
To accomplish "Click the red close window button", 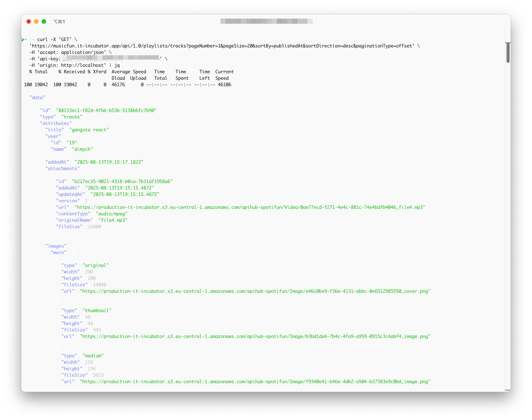I will [29, 21].
